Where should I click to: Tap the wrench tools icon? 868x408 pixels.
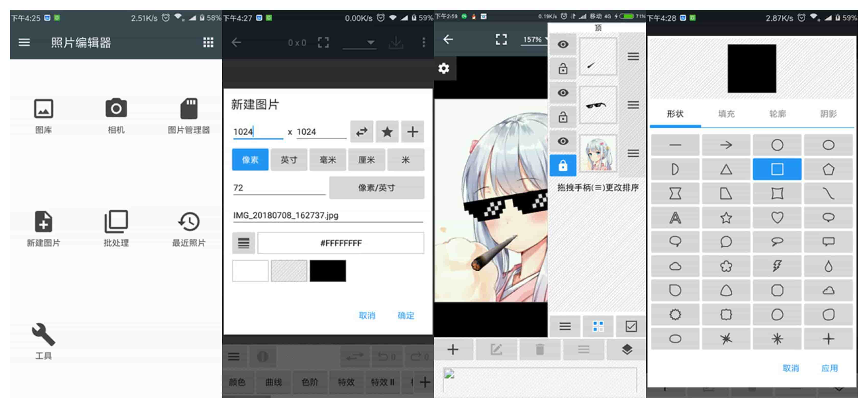[x=43, y=334]
